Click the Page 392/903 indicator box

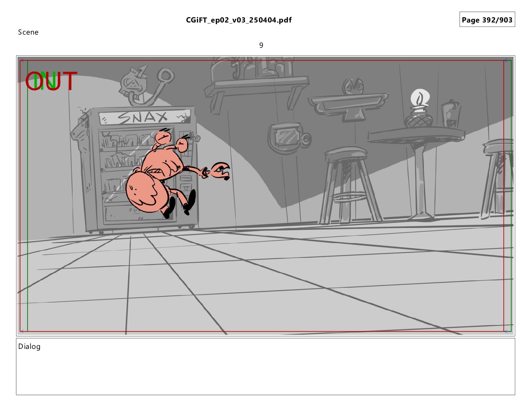click(487, 20)
